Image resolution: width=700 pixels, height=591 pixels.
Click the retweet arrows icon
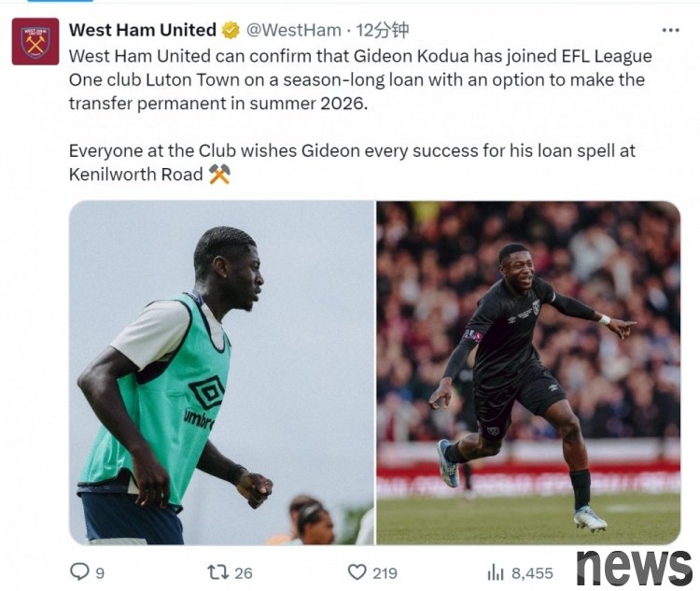(x=218, y=571)
